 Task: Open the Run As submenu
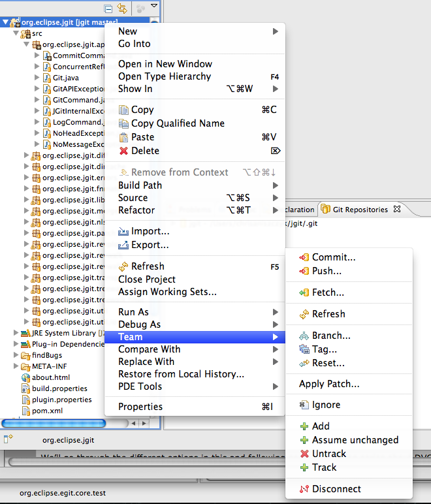click(x=195, y=312)
